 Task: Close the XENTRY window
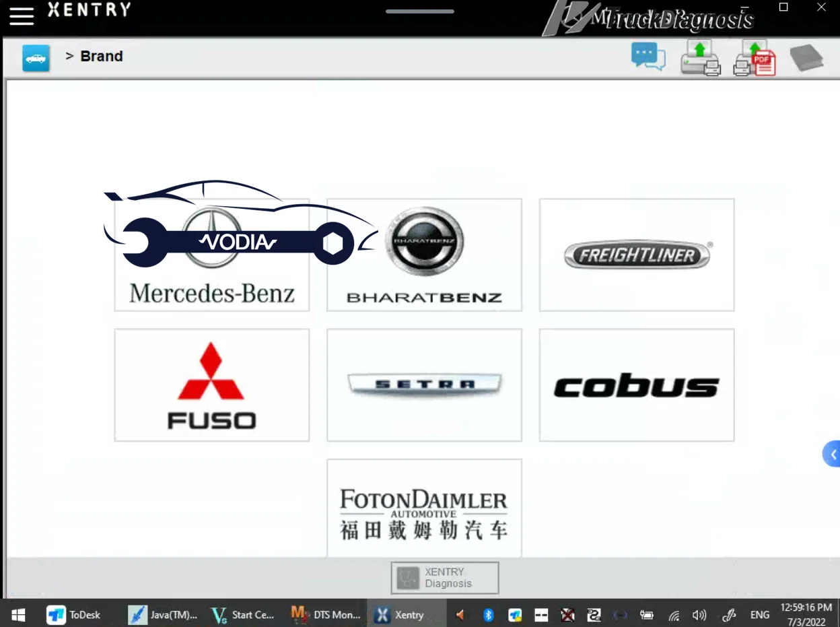[x=821, y=7]
